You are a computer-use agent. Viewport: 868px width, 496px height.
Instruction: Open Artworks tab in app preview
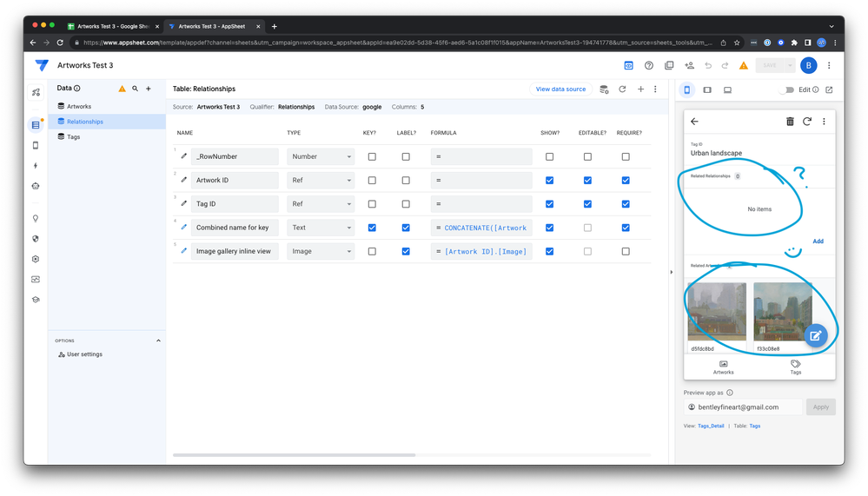(723, 367)
